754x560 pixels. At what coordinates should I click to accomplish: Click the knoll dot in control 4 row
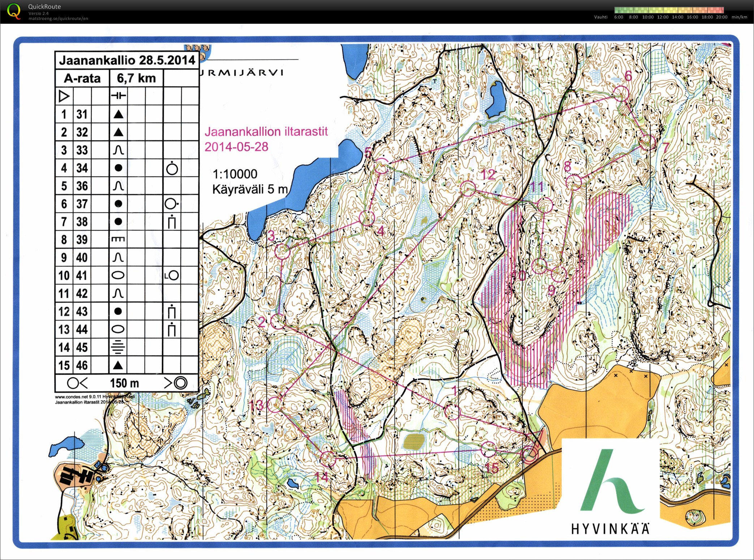(118, 168)
